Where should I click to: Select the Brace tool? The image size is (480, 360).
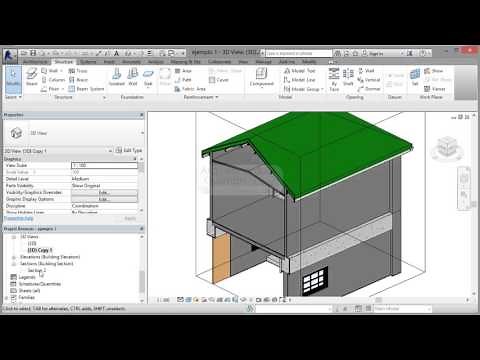[78, 80]
